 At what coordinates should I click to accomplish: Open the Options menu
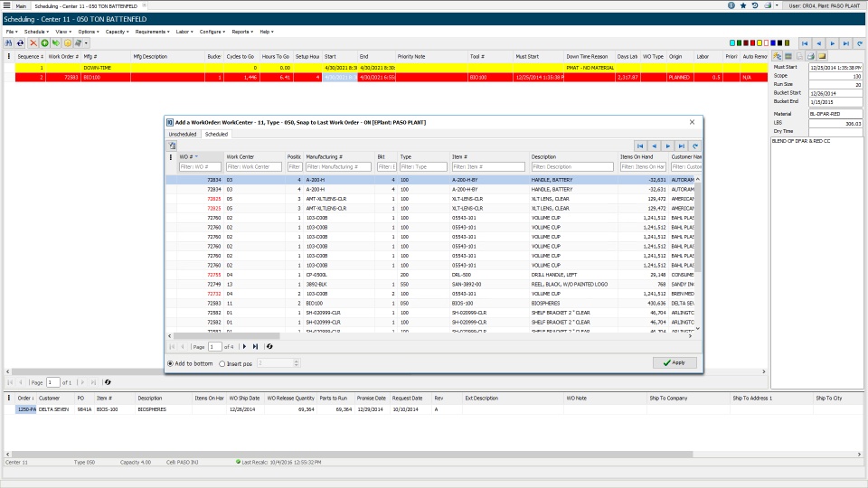point(88,32)
